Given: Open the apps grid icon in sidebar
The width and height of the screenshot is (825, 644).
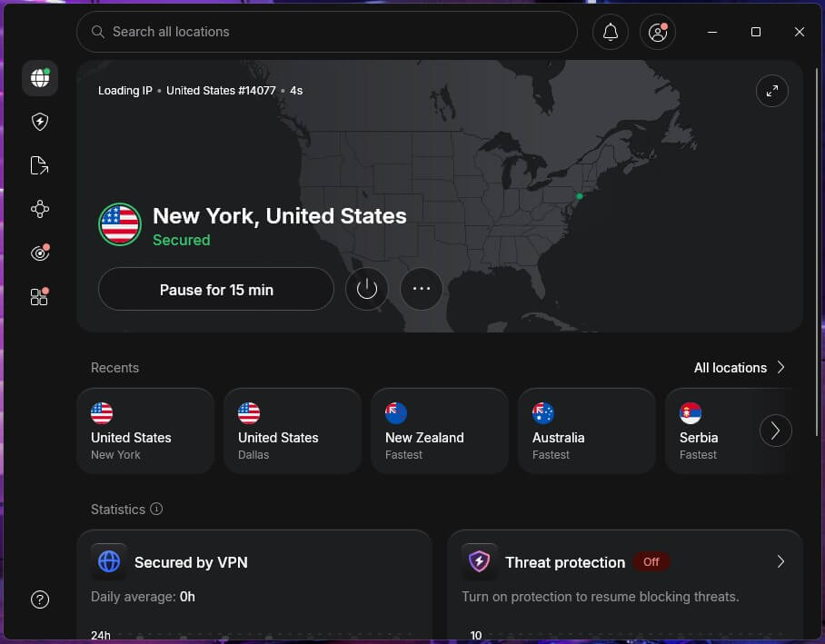Looking at the screenshot, I should [40, 296].
